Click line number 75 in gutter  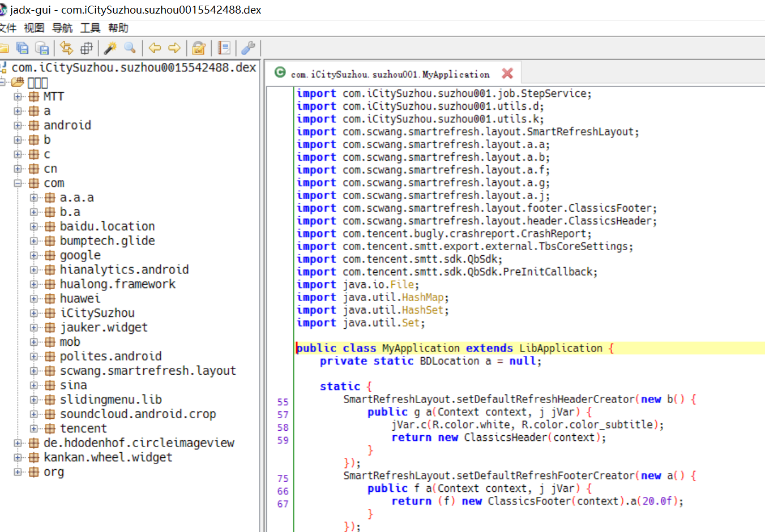pyautogui.click(x=283, y=479)
